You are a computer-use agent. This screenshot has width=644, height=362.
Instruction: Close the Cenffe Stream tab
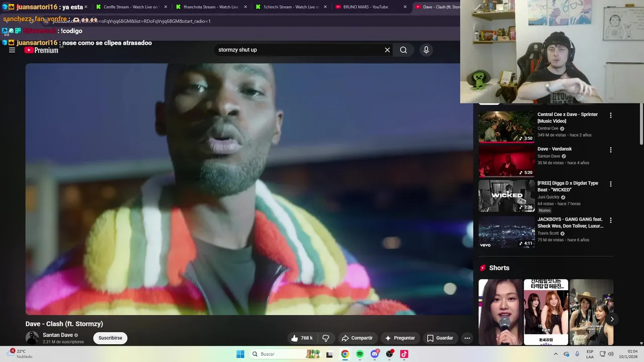[x=165, y=7]
